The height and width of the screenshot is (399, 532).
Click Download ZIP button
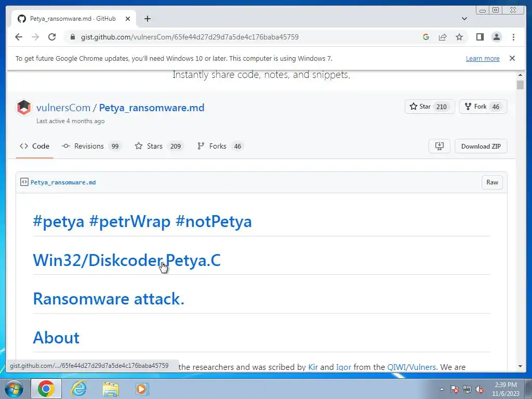(481, 146)
